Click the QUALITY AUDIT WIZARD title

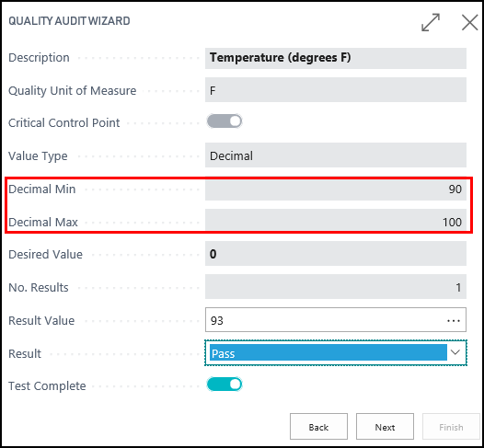(x=69, y=21)
